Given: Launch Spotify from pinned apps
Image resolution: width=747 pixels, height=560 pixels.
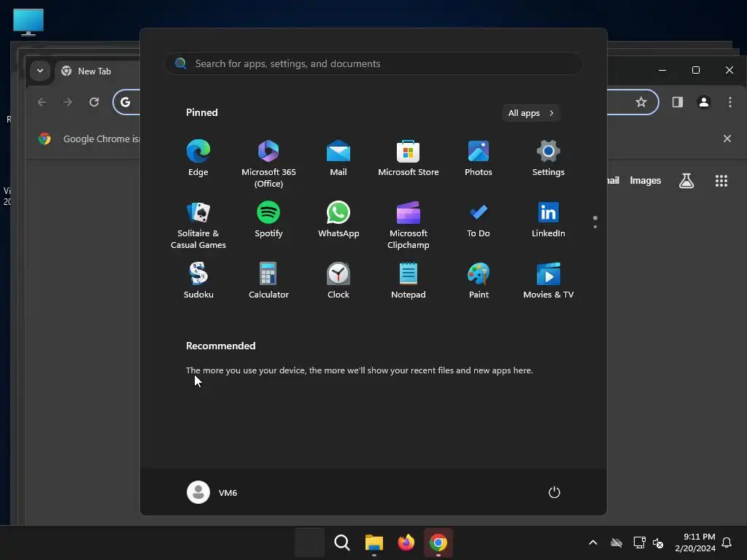Looking at the screenshot, I should click(268, 219).
